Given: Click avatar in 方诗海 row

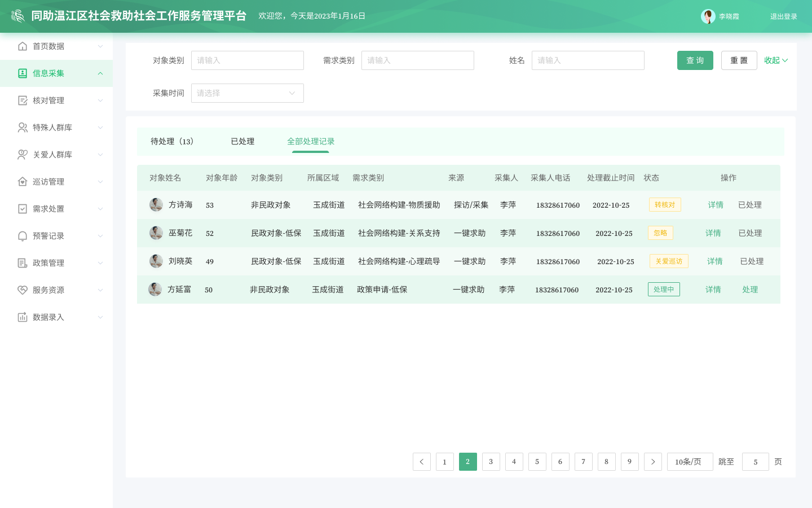Looking at the screenshot, I should (x=156, y=205).
